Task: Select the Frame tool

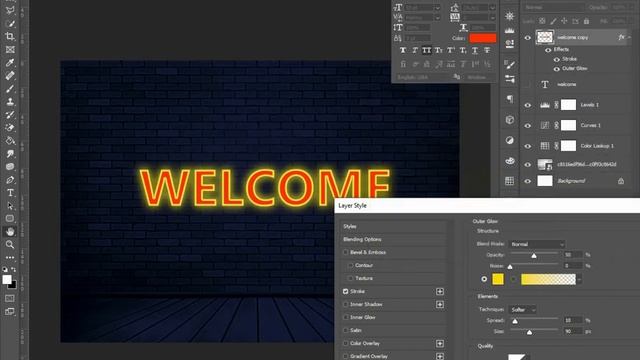Action: [x=10, y=49]
